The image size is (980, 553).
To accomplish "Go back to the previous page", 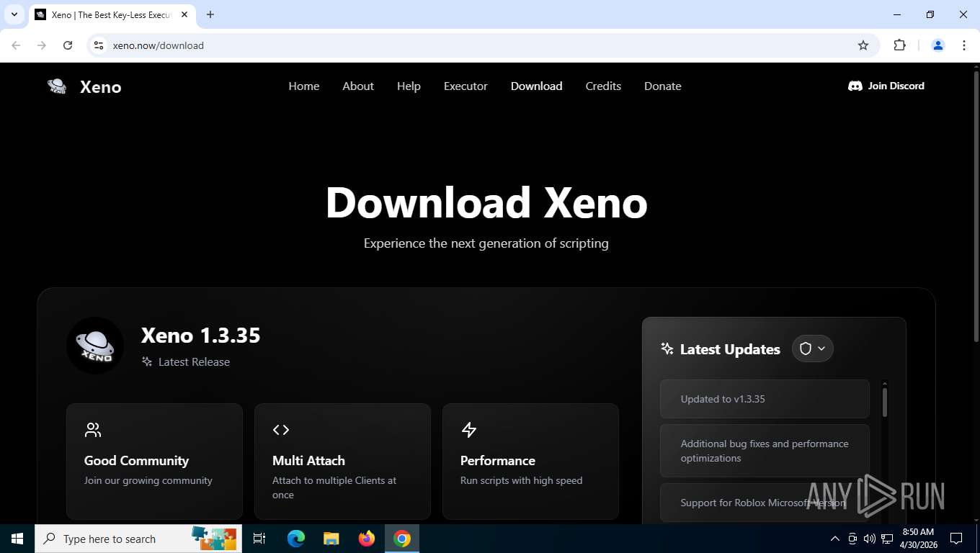I will 16,45.
